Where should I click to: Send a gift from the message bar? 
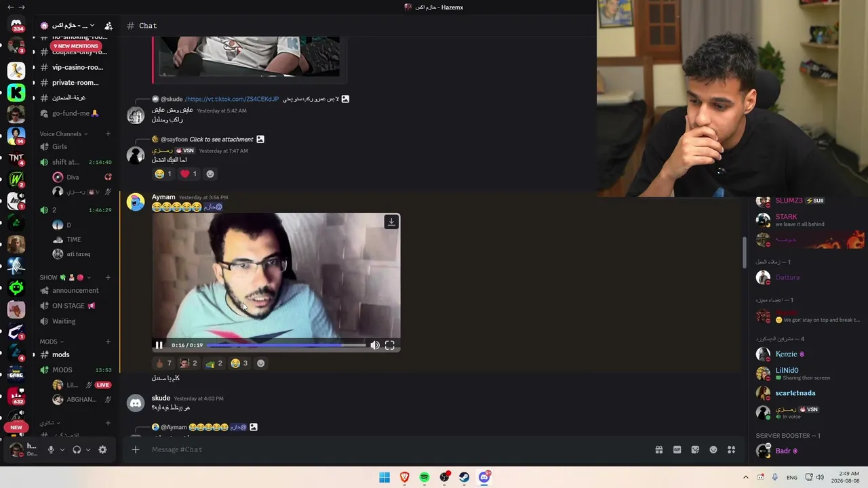point(658,449)
